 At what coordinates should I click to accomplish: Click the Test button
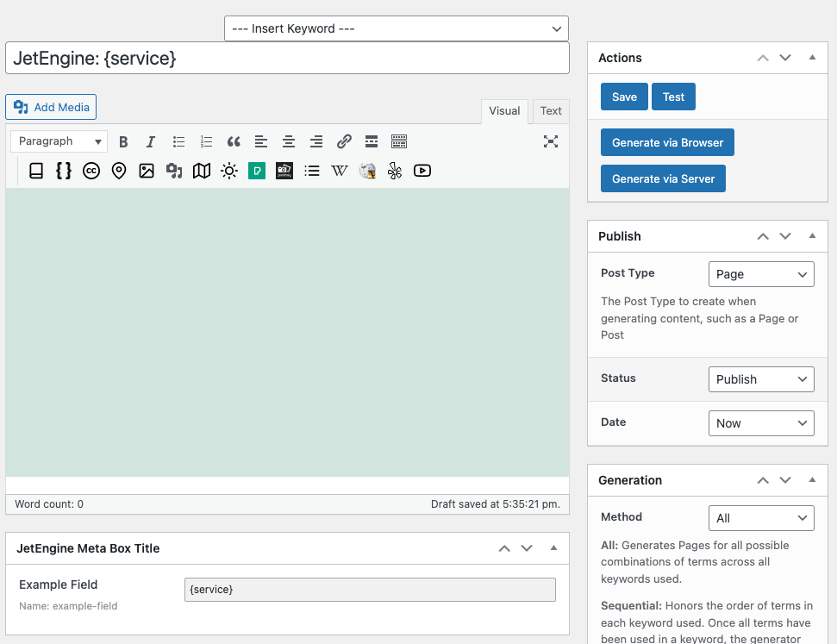[x=673, y=97]
